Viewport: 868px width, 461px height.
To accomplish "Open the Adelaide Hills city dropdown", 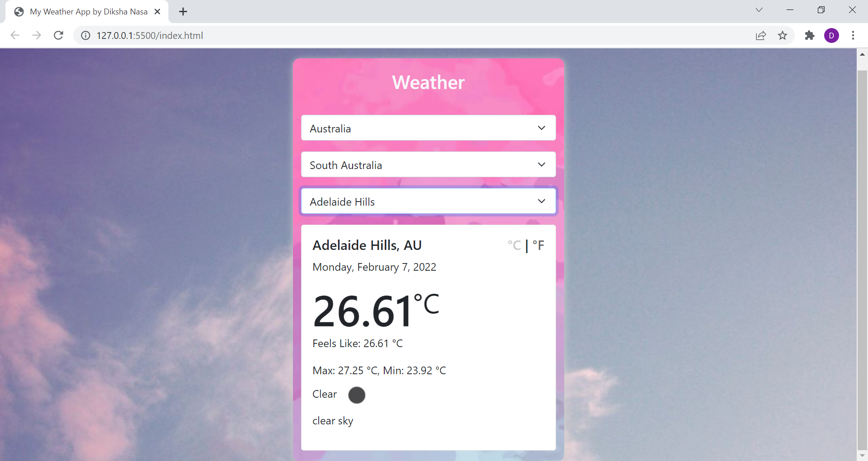I will click(428, 201).
